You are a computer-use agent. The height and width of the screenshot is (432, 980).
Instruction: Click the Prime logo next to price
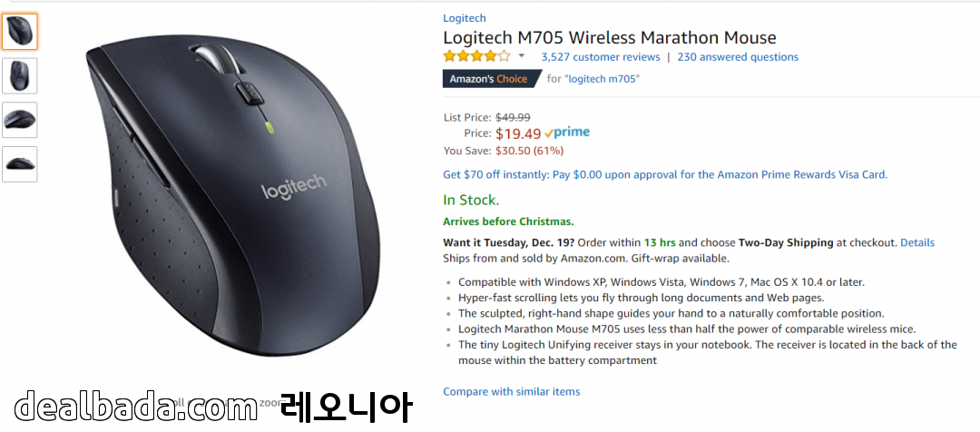coord(567,133)
